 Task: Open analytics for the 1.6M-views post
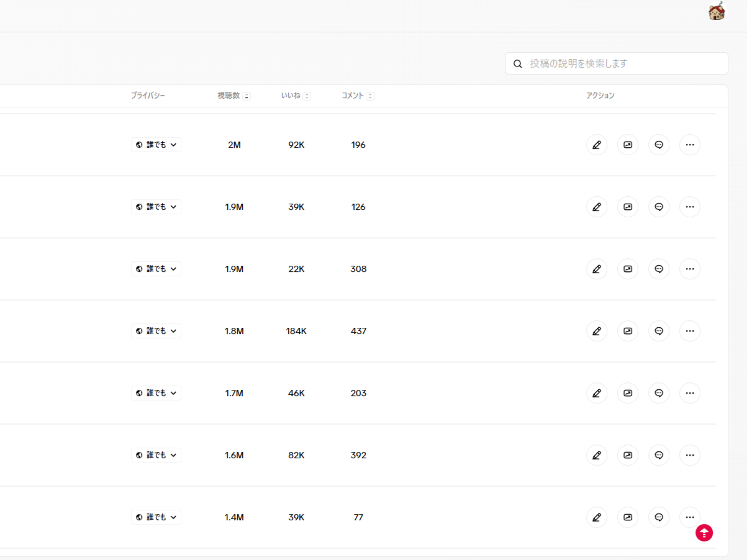click(x=628, y=455)
